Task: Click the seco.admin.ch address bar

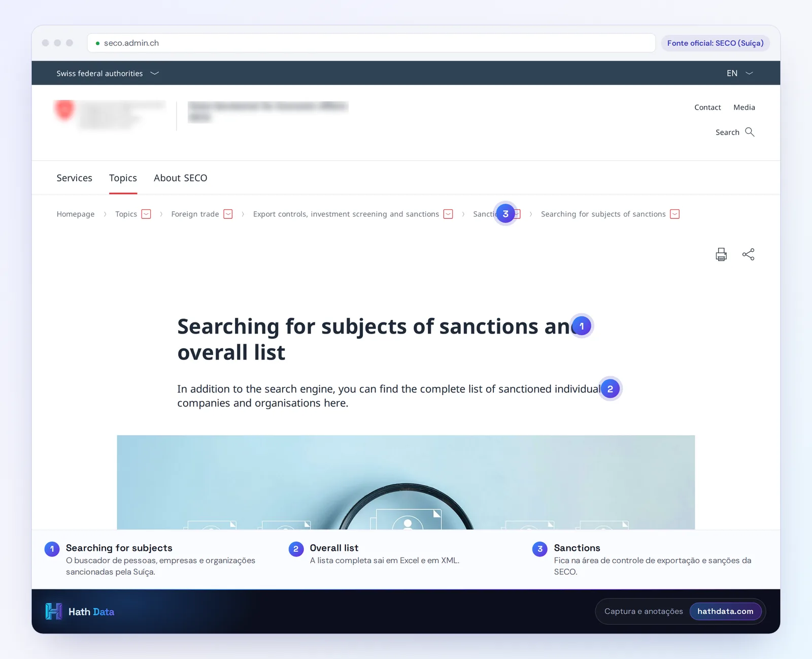Action: [371, 43]
